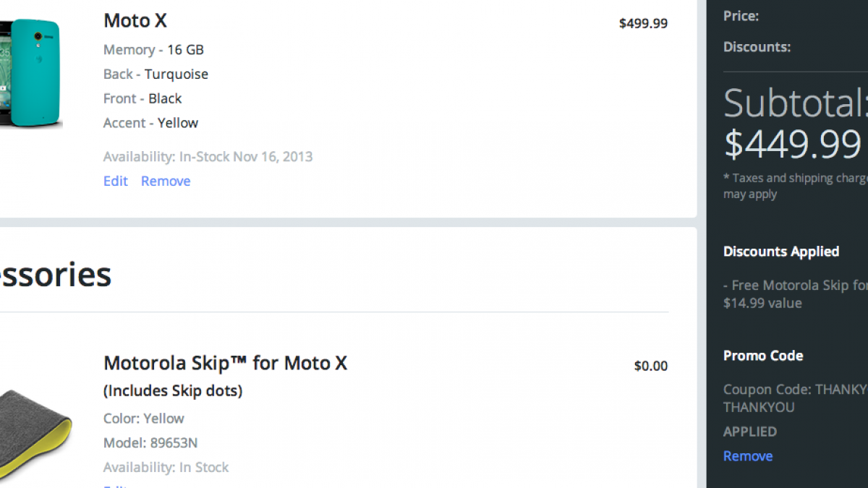
Task: Click the "Memory - 16 GB" line
Action: pyautogui.click(x=153, y=49)
